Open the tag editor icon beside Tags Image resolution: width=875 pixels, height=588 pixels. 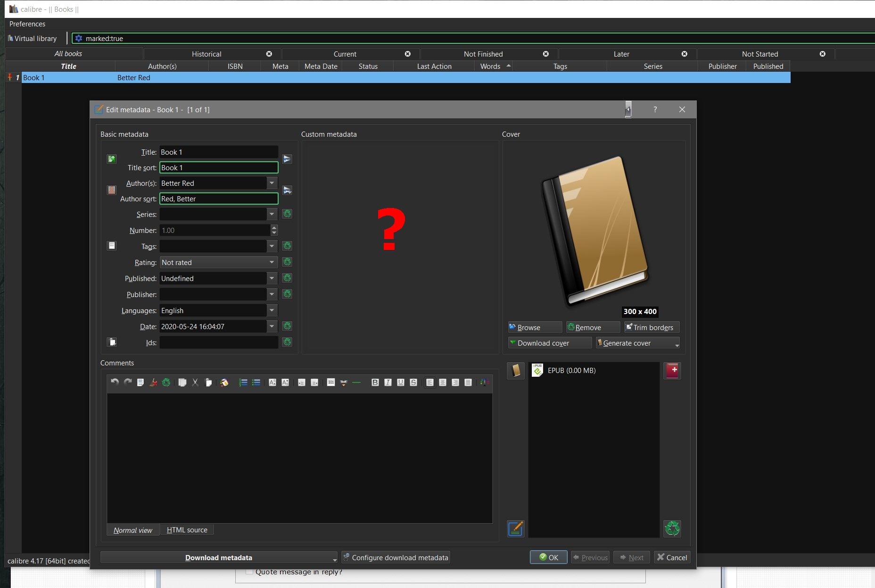pos(112,246)
